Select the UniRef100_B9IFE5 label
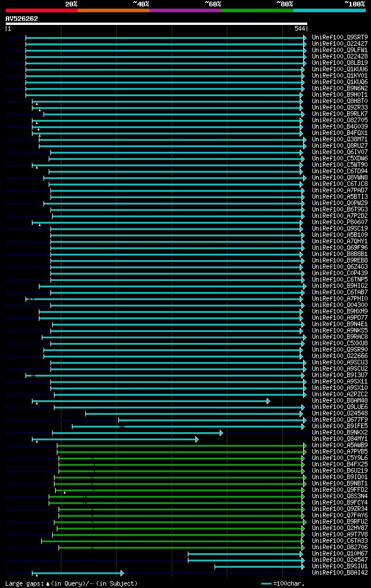The height and width of the screenshot is (588, 371). coord(340,426)
